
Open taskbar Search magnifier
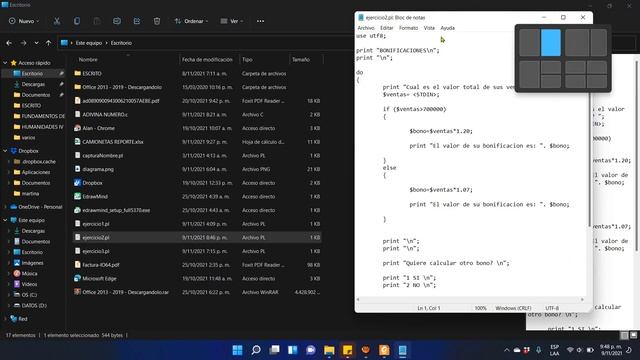[256, 350]
